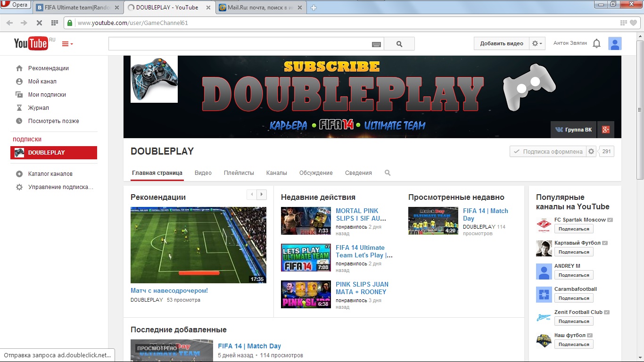Click the search magnifier button

pyautogui.click(x=399, y=44)
